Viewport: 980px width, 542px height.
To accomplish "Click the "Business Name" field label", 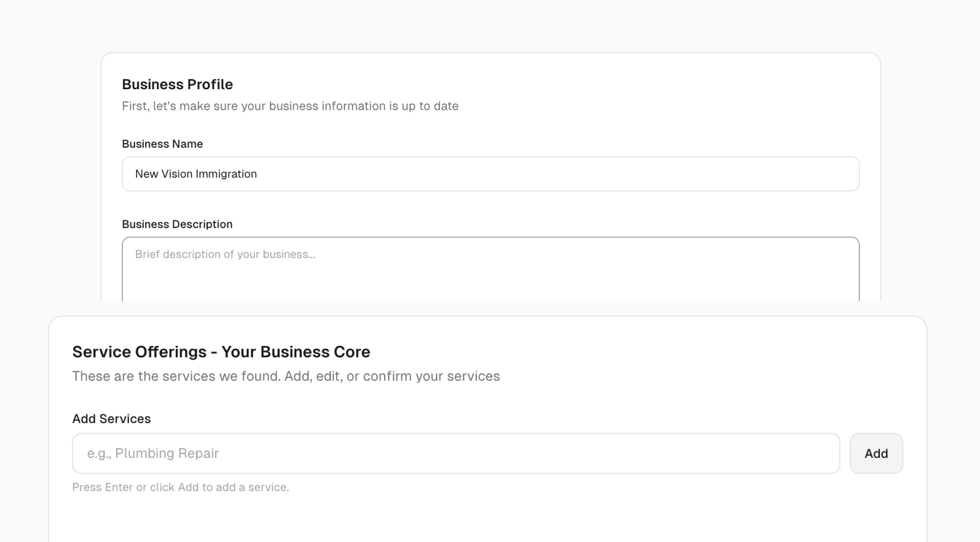I will [162, 144].
